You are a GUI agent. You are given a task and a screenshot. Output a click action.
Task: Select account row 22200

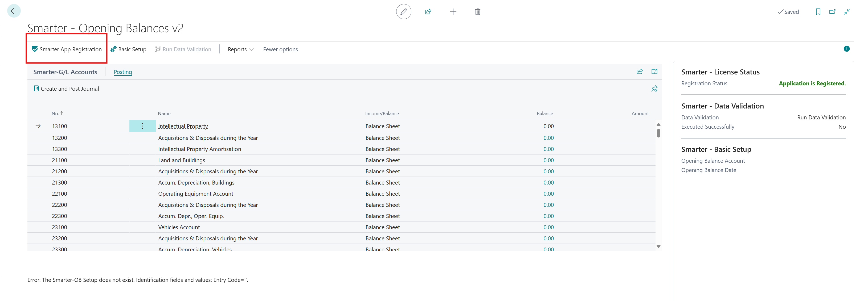click(341, 205)
